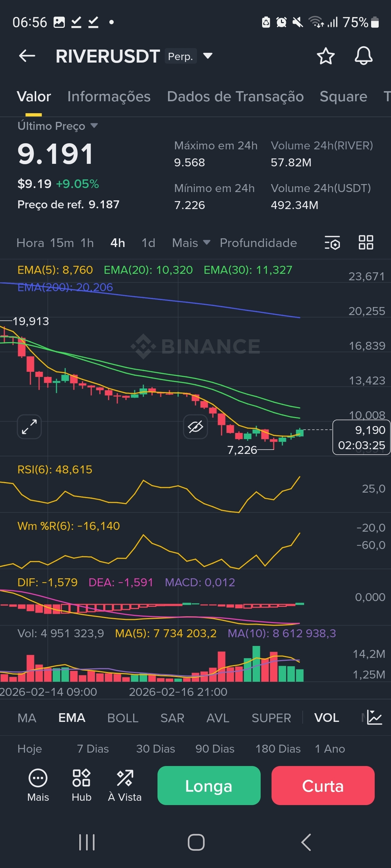
Task: Tap Android system back button
Action: click(x=306, y=842)
